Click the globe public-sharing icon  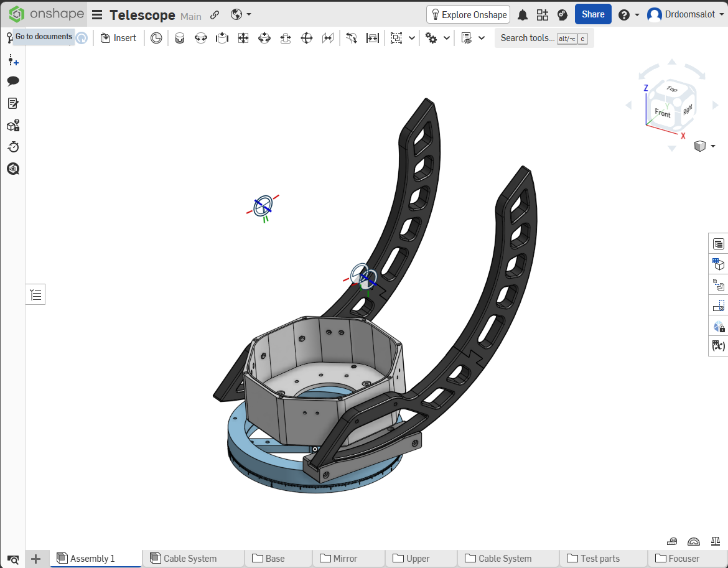click(236, 14)
